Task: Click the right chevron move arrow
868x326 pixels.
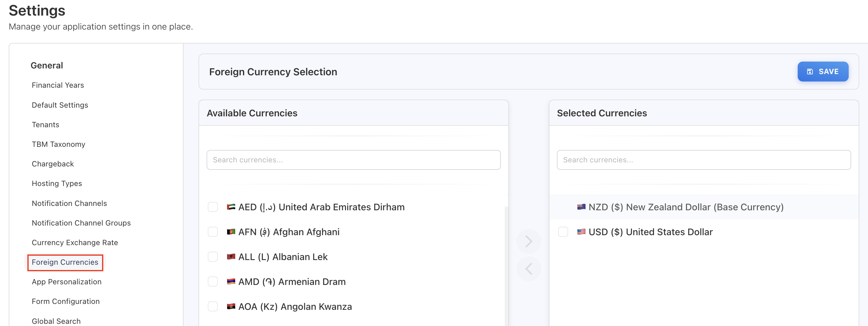Action: point(528,241)
